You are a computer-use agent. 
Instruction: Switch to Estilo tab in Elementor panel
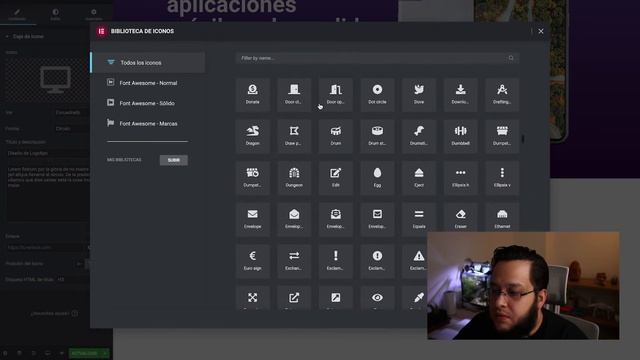55,15
